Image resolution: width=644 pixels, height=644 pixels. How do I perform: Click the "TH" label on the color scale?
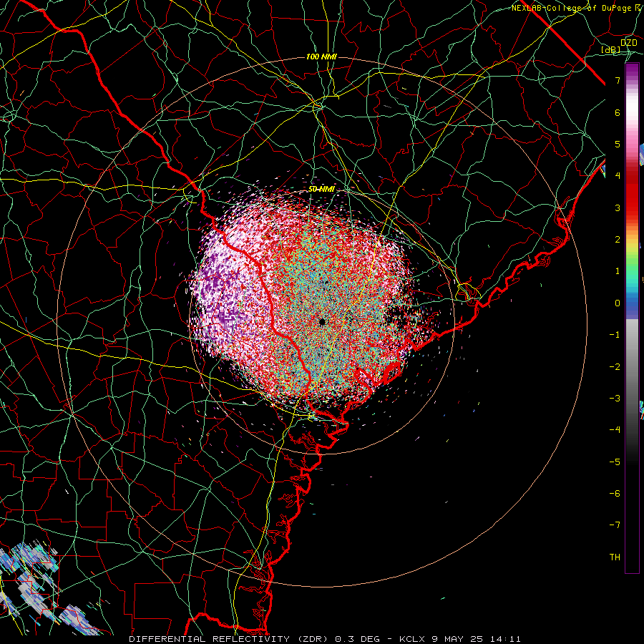coord(615,557)
